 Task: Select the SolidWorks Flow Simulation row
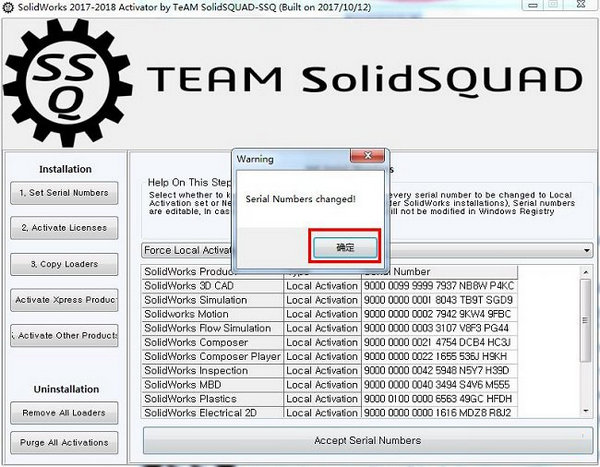pos(329,328)
